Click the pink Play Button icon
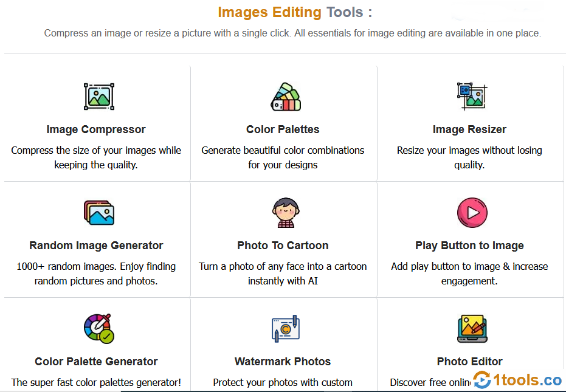Screen dimensions: 566x392 472,213
